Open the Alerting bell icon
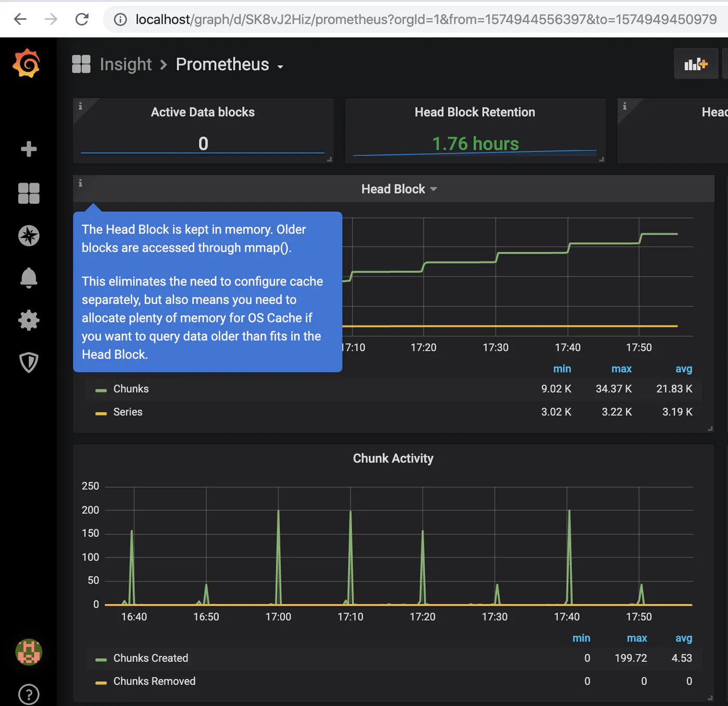Image resolution: width=728 pixels, height=706 pixels. tap(29, 278)
